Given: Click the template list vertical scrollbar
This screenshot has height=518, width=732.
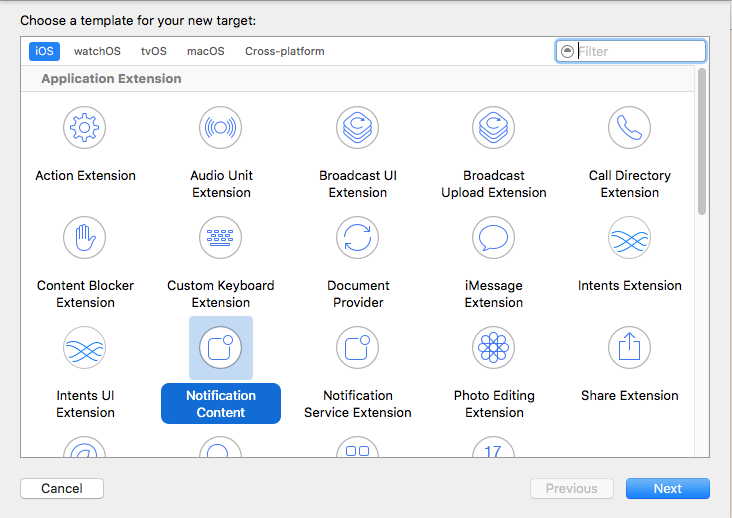Looking at the screenshot, I should pyautogui.click(x=702, y=142).
